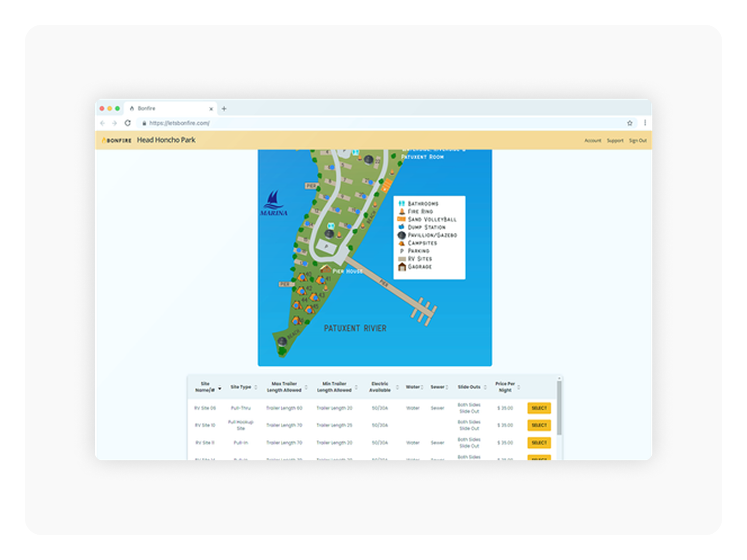The width and height of the screenshot is (747, 560).
Task: Open a new browser tab with plus icon
Action: [x=224, y=108]
